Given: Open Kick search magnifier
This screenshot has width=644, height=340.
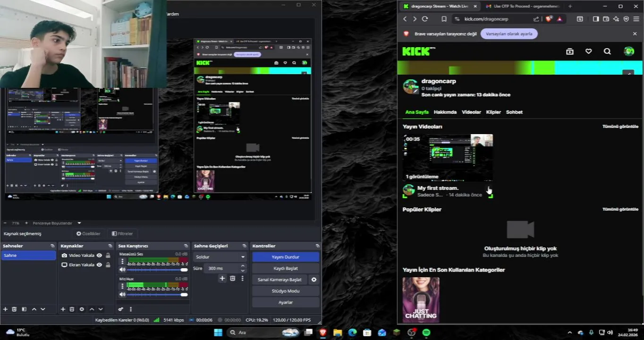Looking at the screenshot, I should coord(607,51).
